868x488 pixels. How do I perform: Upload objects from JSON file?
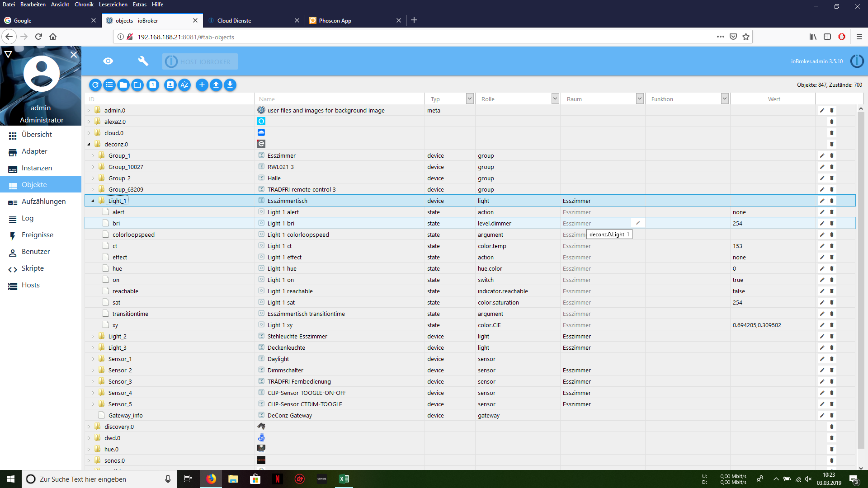(x=216, y=85)
